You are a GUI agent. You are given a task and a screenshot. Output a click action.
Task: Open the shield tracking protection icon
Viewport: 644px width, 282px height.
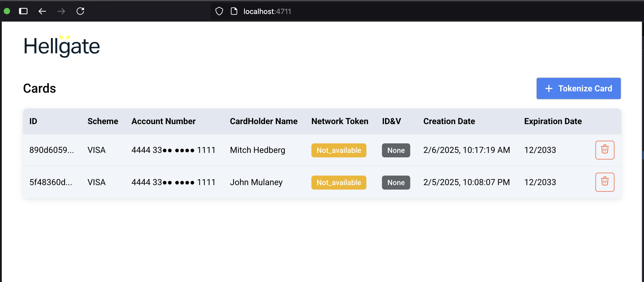pyautogui.click(x=219, y=11)
